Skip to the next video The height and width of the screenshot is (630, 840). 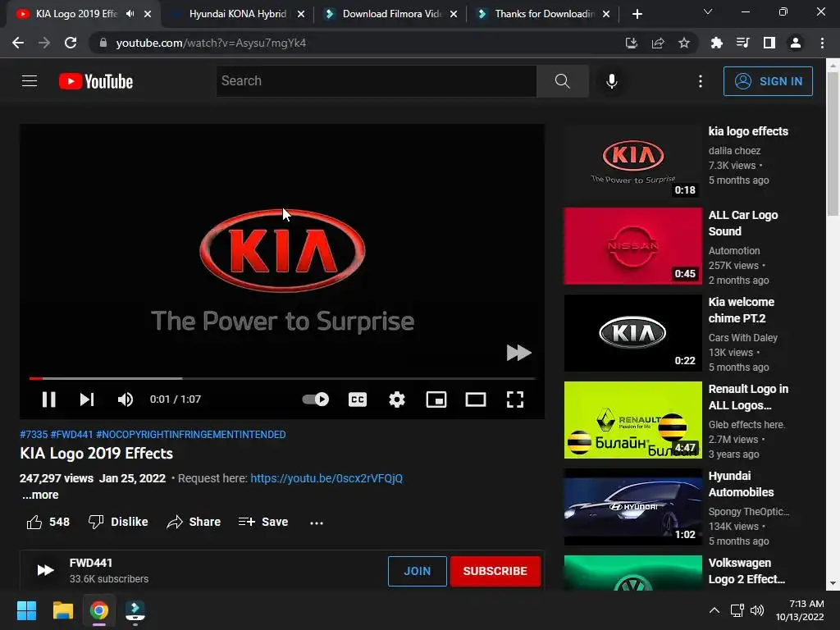pos(87,399)
